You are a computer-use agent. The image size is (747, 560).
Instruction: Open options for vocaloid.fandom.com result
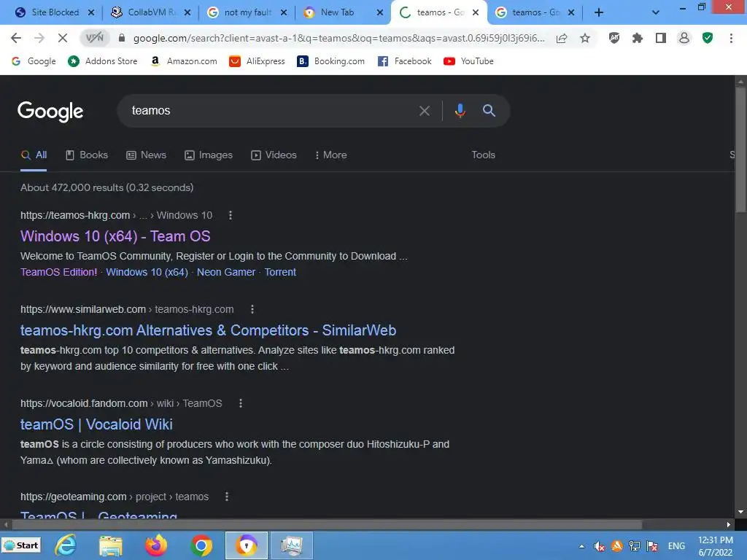click(241, 403)
